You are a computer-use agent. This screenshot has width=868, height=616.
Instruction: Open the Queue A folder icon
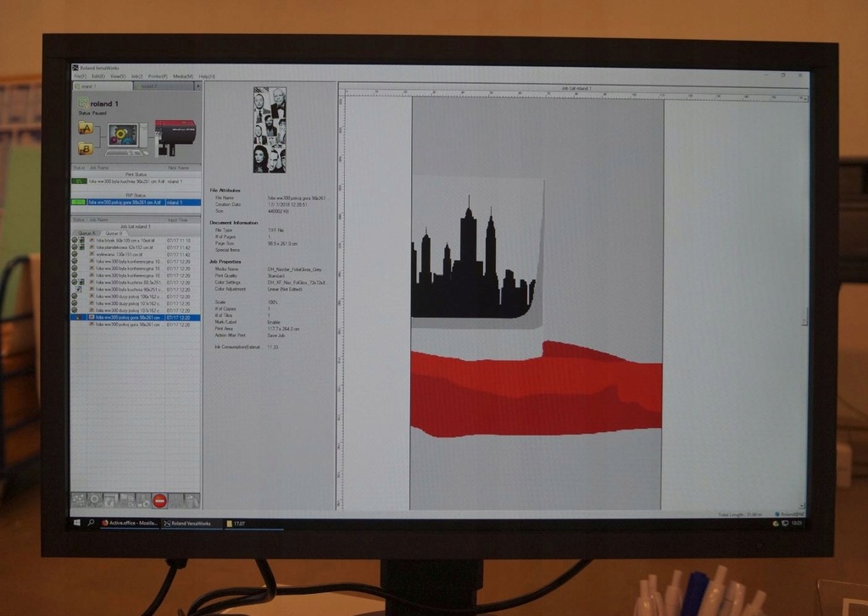(86, 129)
